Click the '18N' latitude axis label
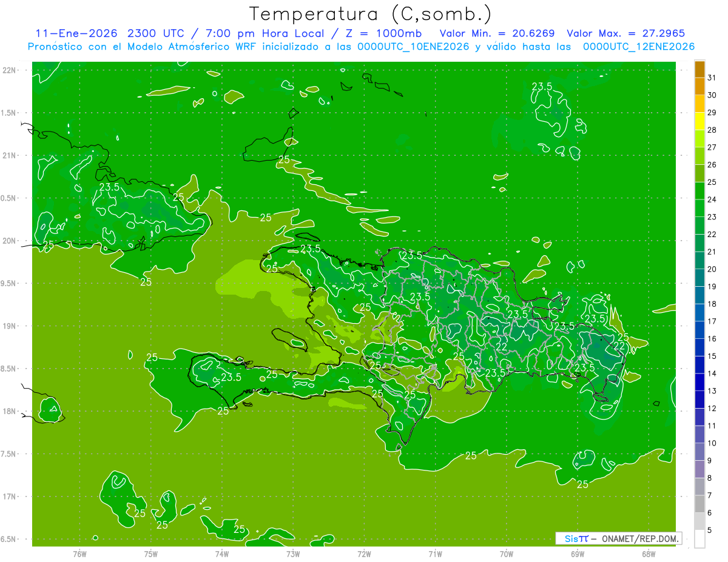The image size is (728, 562). tap(8, 411)
